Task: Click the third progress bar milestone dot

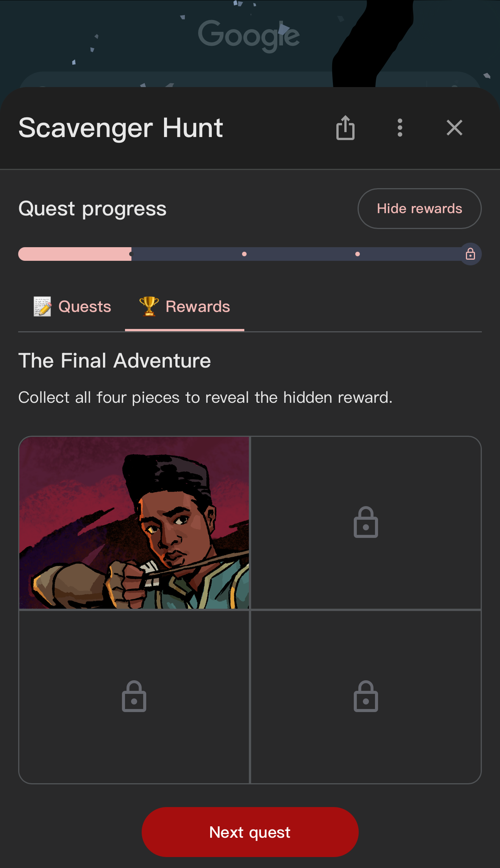Action: coord(358,254)
